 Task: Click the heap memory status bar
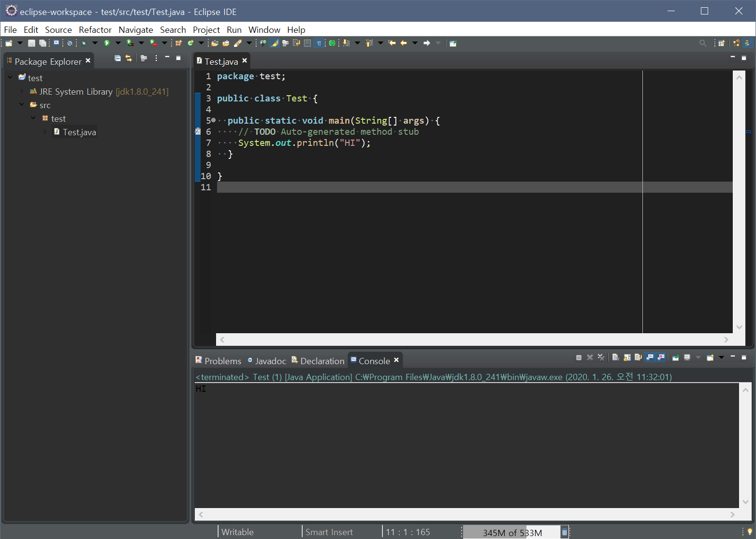tap(511, 532)
